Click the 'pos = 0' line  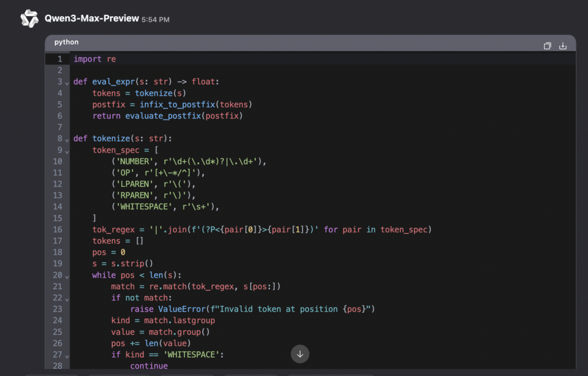(x=109, y=252)
